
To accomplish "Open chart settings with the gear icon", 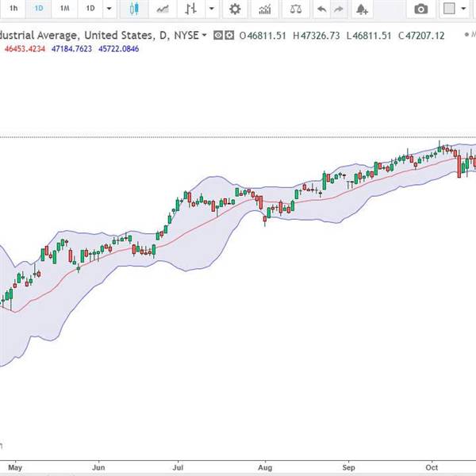I will point(235,9).
